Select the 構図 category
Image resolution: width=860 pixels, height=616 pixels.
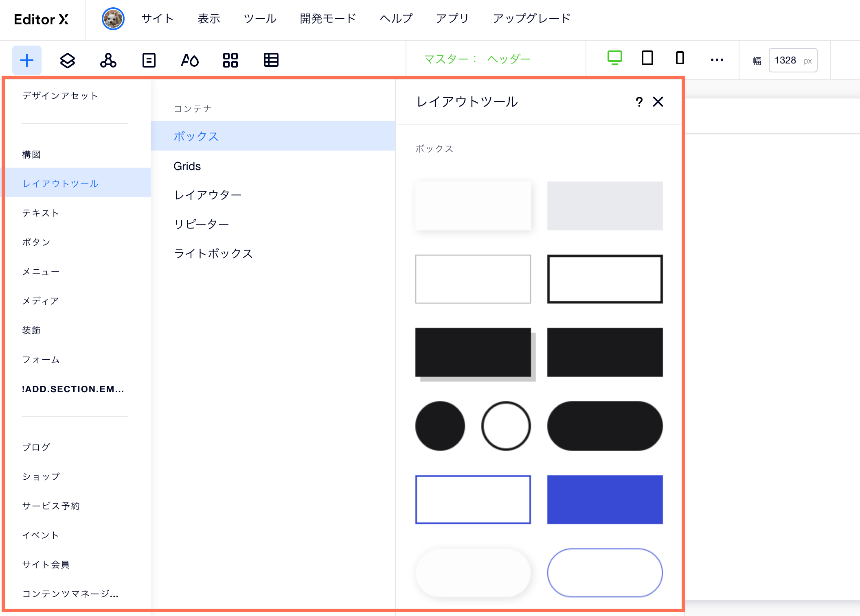click(x=31, y=155)
